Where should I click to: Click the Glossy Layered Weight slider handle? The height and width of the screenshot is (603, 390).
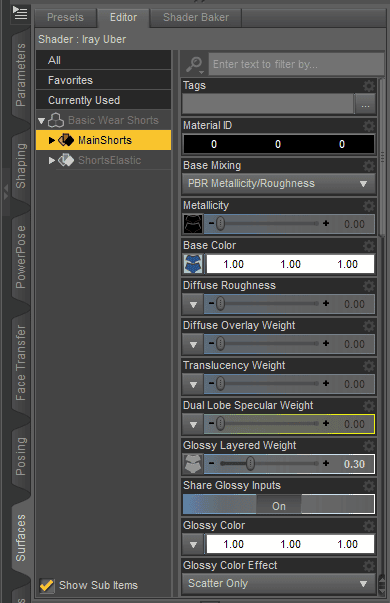point(250,463)
